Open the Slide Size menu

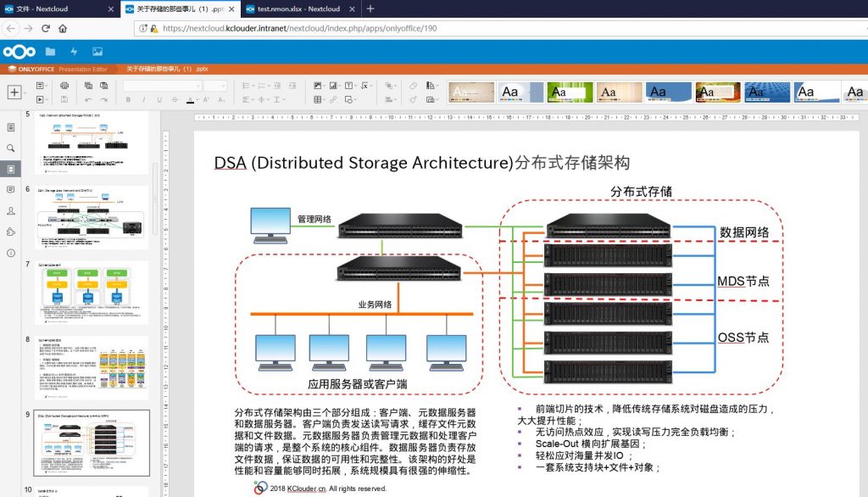[x=431, y=100]
